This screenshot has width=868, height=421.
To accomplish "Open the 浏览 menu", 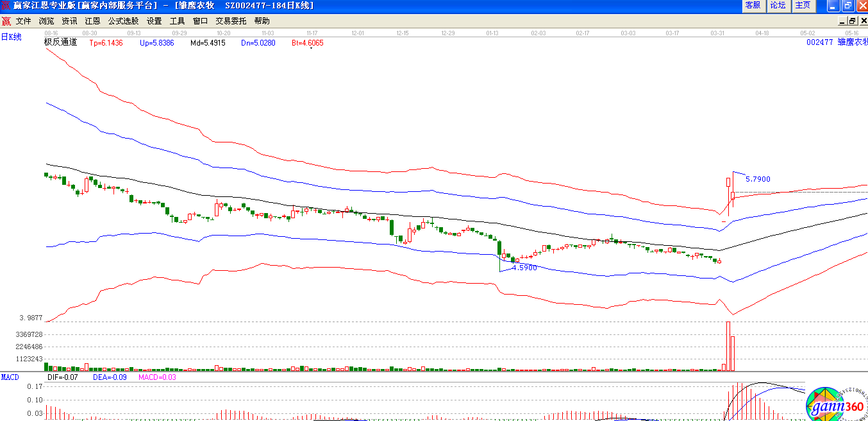I will (x=46, y=21).
